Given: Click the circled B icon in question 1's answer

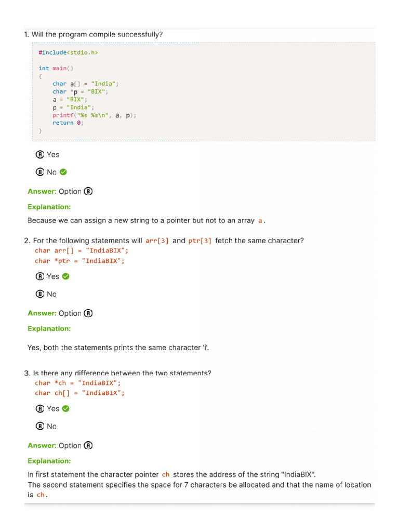Looking at the screenshot, I should click(x=88, y=191).
